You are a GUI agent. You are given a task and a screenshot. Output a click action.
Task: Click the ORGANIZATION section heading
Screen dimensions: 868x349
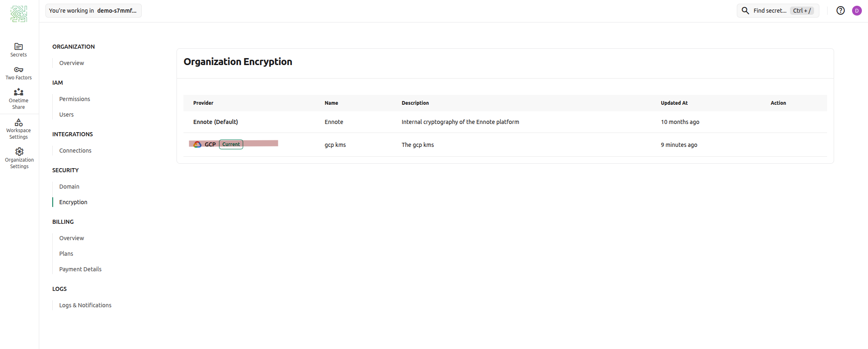[74, 47]
